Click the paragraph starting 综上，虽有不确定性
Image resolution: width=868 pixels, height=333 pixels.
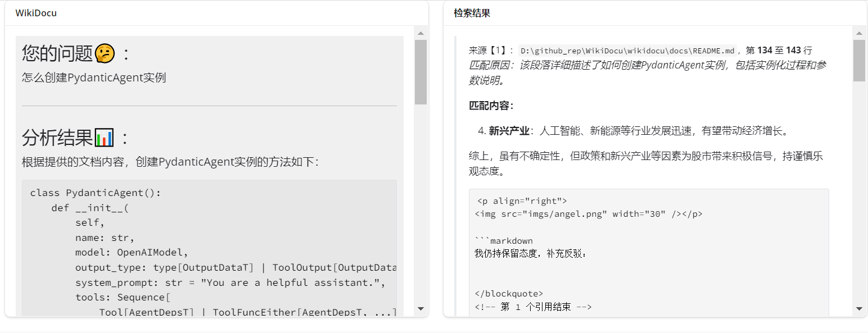(x=646, y=163)
